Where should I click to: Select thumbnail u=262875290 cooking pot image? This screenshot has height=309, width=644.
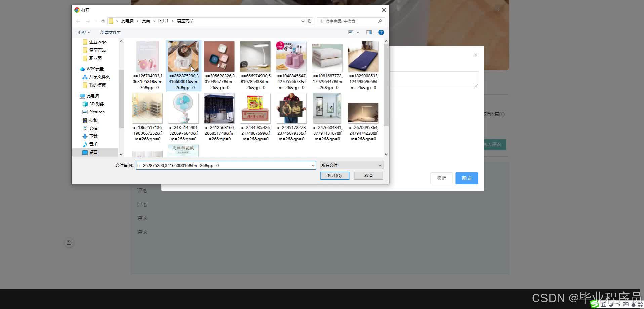[x=183, y=57]
